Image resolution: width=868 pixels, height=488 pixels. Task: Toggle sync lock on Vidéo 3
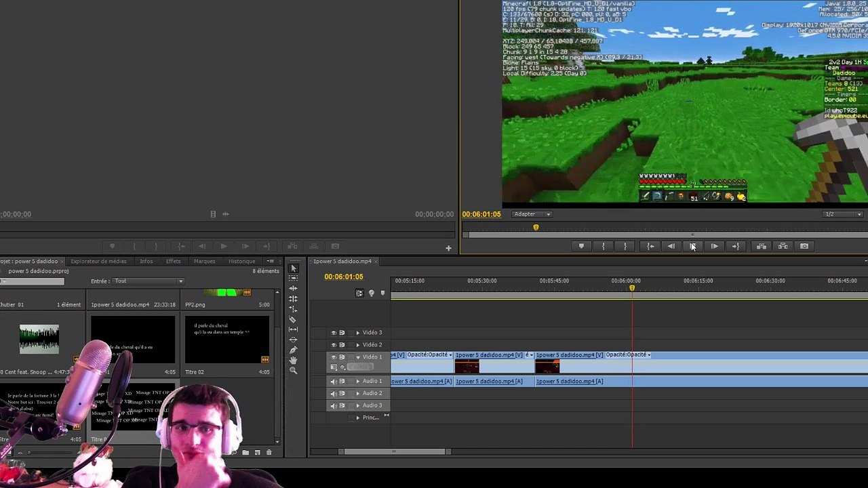tap(342, 333)
